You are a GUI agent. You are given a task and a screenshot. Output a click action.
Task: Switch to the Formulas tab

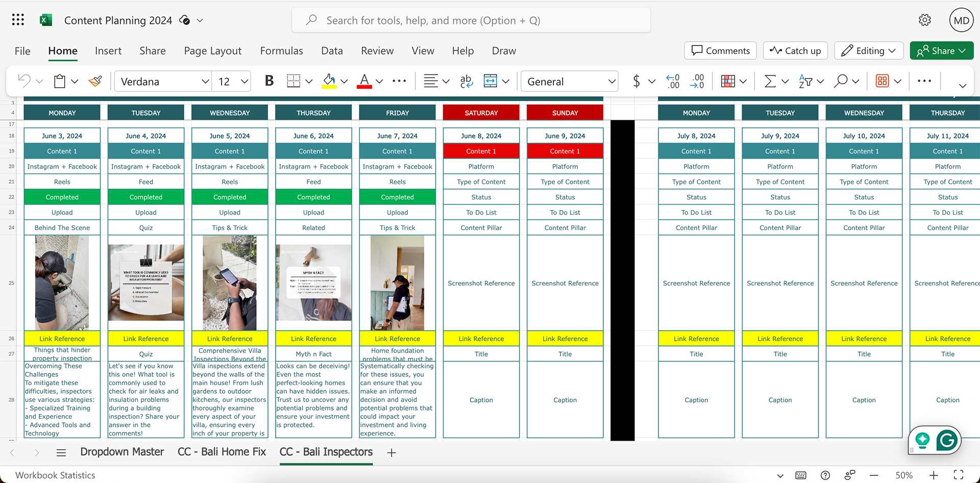(x=281, y=50)
